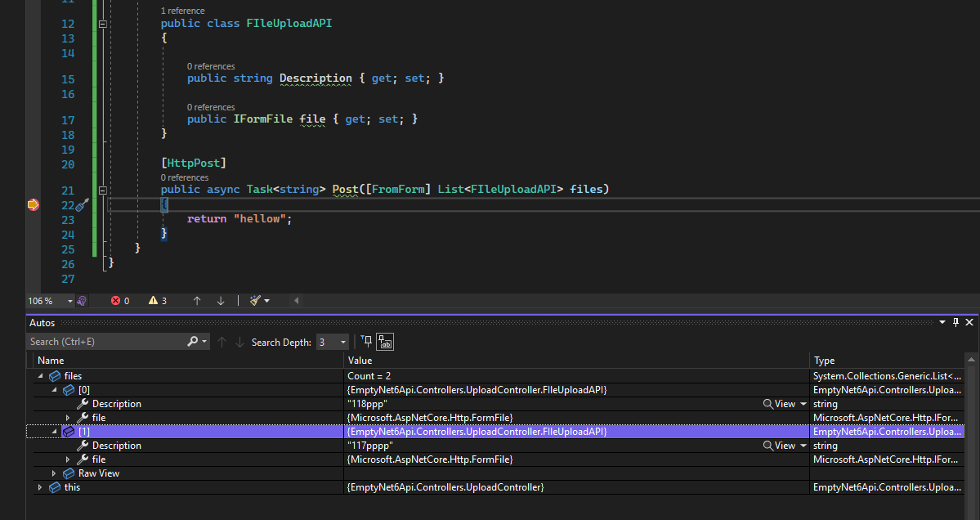
Task: Click the breakpoint marker on line 22
Action: point(34,204)
